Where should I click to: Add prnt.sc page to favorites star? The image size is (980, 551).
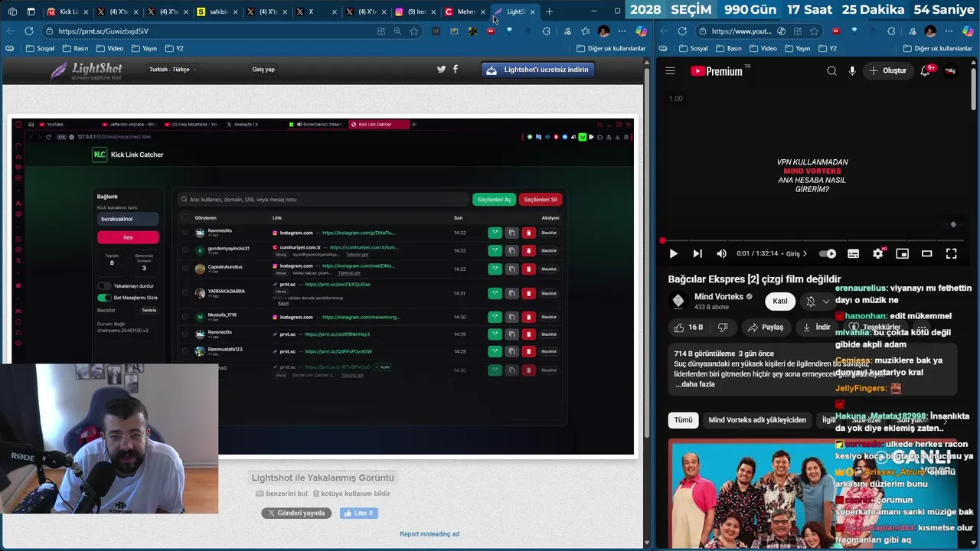pos(414,31)
